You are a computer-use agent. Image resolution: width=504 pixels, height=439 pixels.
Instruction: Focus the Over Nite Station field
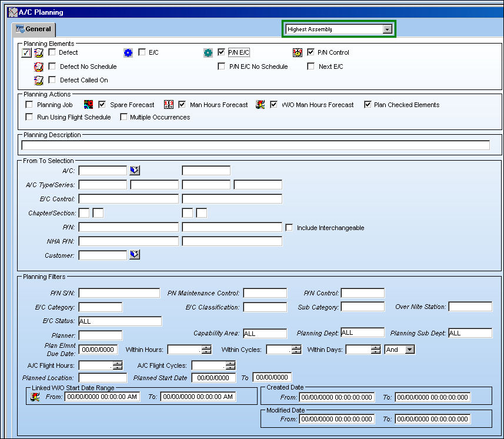coord(470,307)
